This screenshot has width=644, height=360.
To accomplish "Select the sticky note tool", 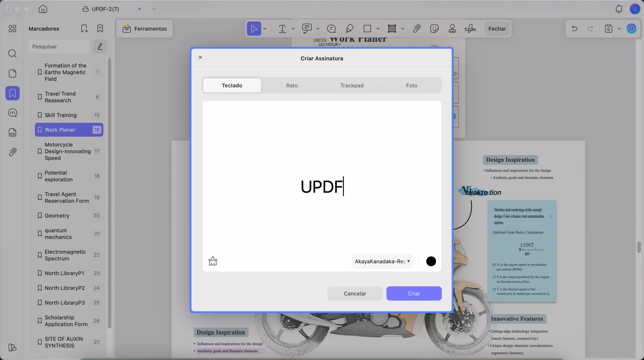I will (331, 29).
